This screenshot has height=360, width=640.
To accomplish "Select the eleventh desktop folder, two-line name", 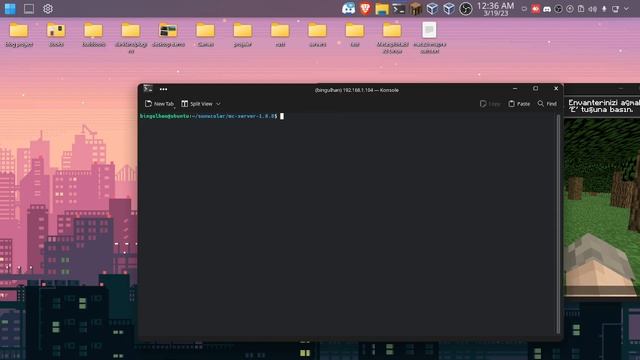I will 392,38.
